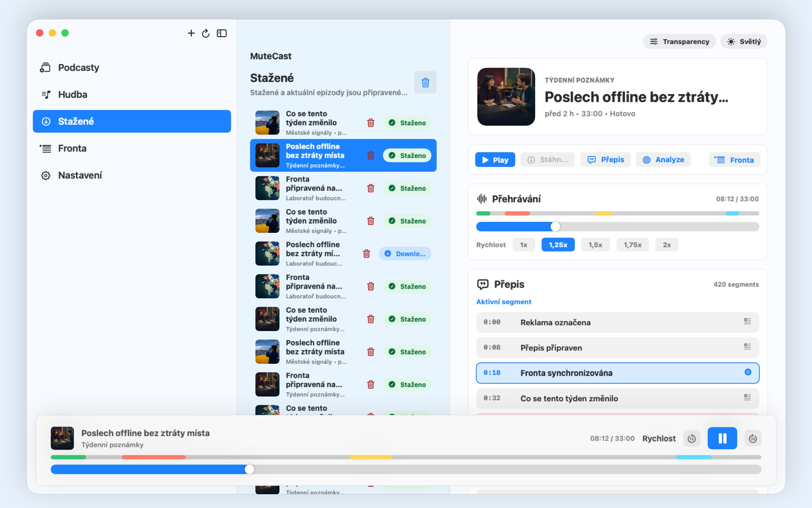Open Hudba in the sidebar

tap(132, 95)
